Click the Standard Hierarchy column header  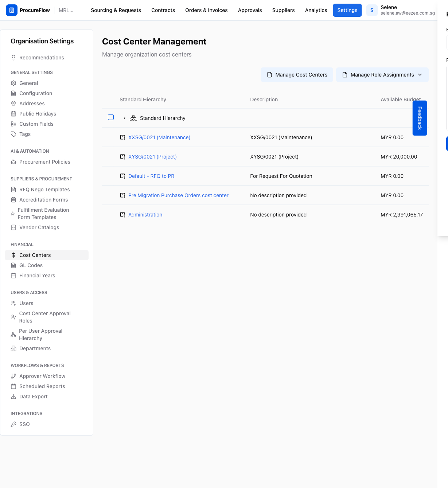143,99
